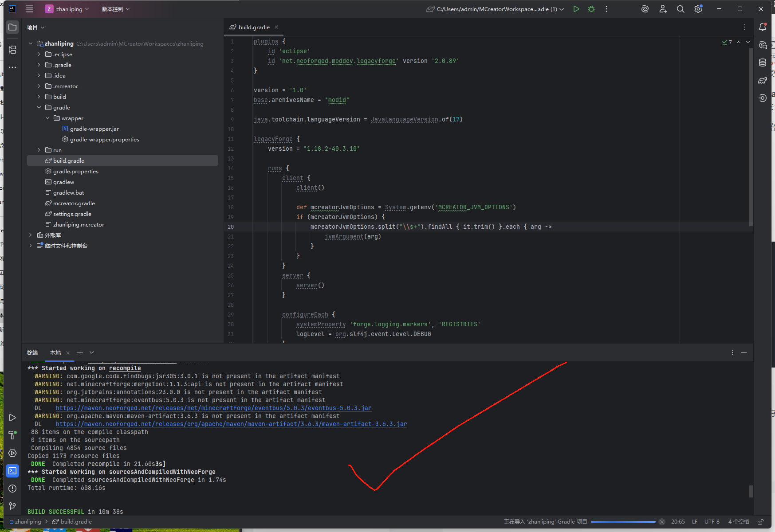Open the zhanliping project dropdown
This screenshot has width=775, height=532.
[x=67, y=9]
